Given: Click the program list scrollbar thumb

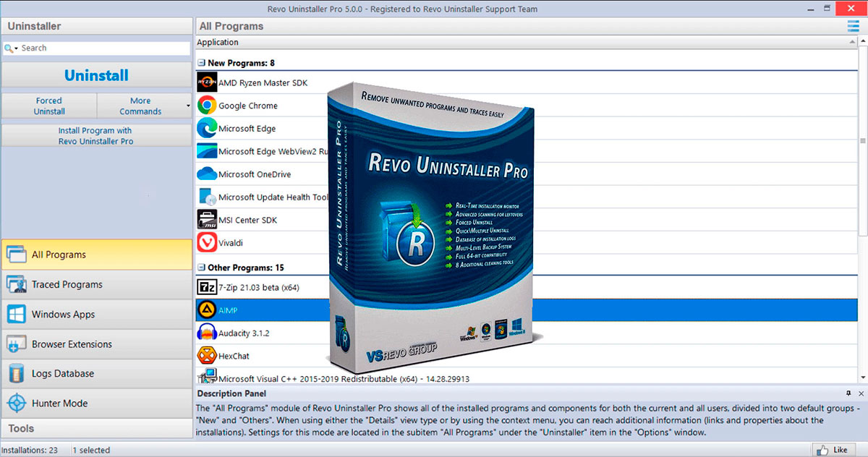Looking at the screenshot, I should point(863,140).
